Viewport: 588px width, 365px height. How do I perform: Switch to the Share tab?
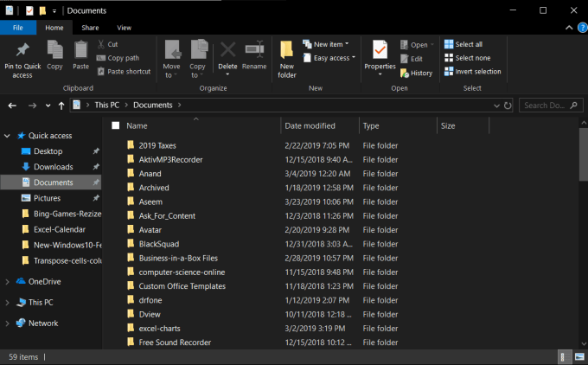point(91,28)
